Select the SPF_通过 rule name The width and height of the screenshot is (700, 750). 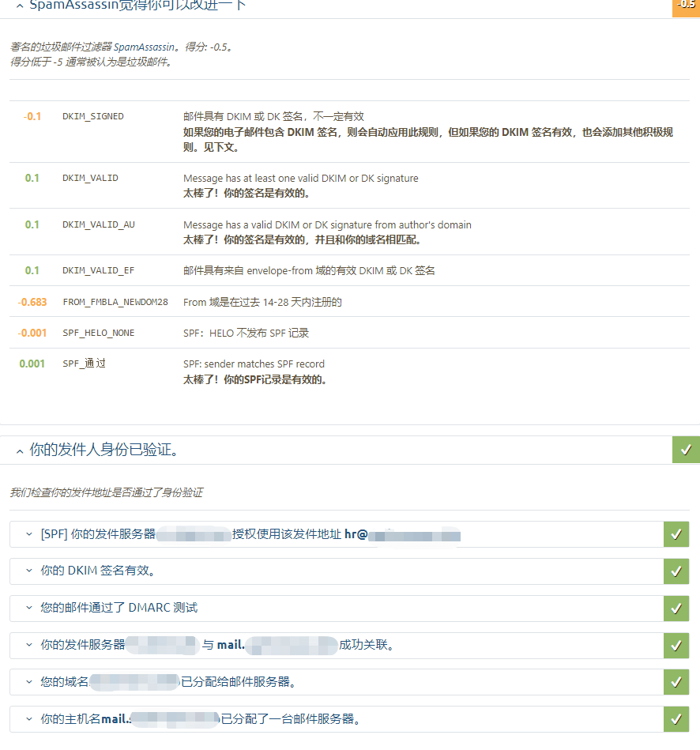tap(85, 364)
